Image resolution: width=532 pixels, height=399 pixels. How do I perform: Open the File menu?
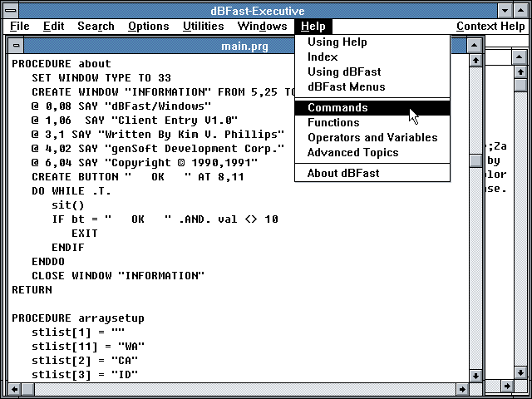point(20,26)
